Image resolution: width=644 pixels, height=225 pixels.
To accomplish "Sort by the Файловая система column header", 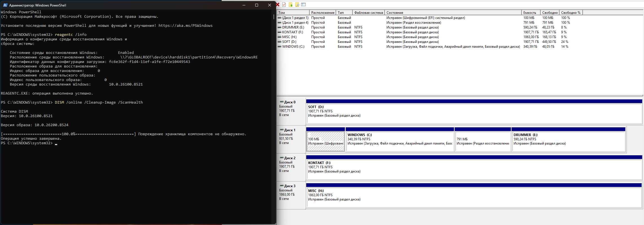I will (368, 13).
